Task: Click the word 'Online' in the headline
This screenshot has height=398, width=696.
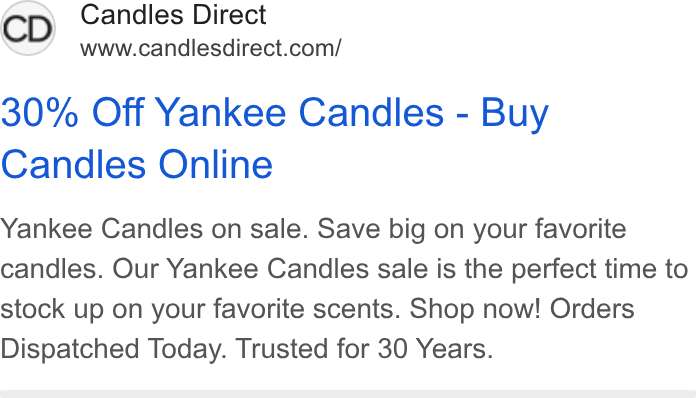Action: [215, 164]
